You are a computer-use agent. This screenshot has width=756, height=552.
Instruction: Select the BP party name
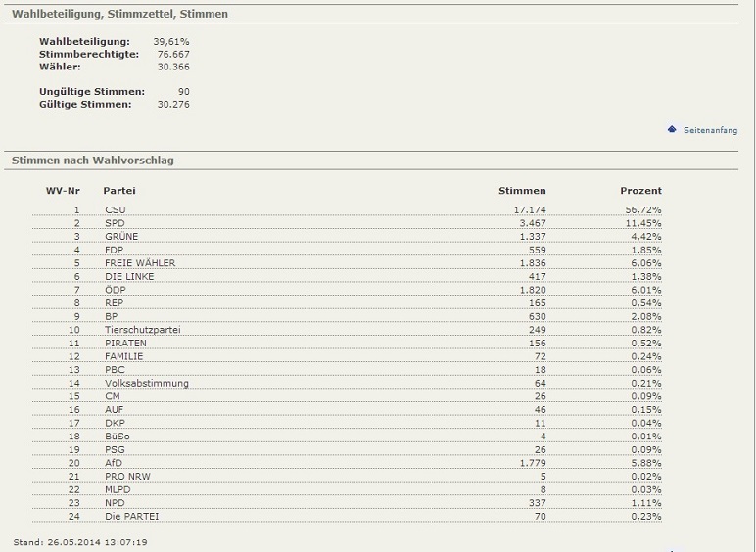click(x=112, y=316)
